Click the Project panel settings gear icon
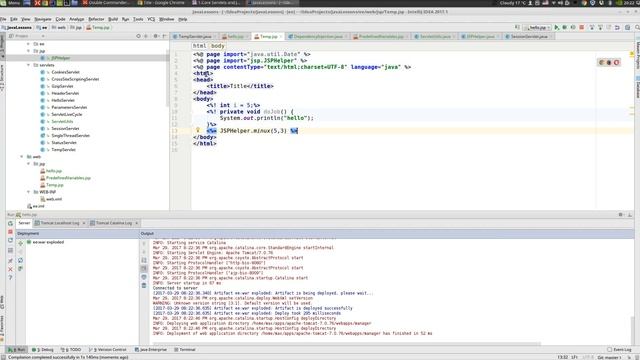 (156, 36)
